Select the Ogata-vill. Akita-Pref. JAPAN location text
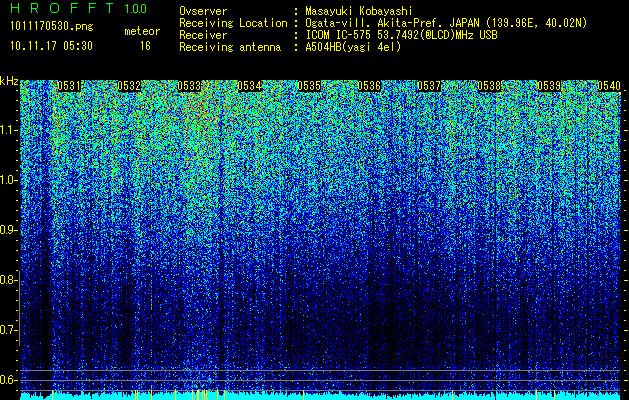 coord(446,23)
